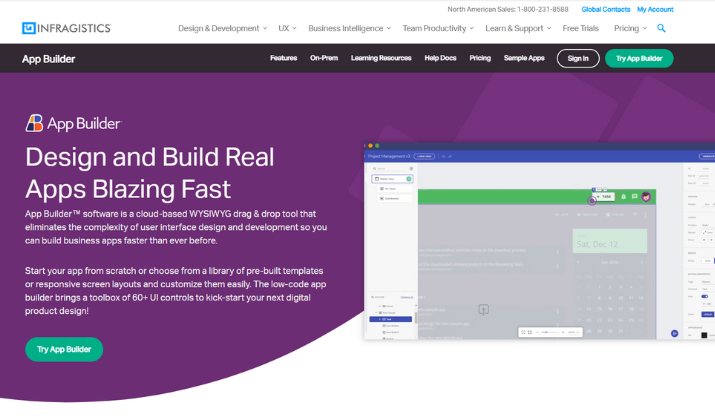715x420 pixels.
Task: Click the user avatar in the preview header
Action: tap(646, 197)
